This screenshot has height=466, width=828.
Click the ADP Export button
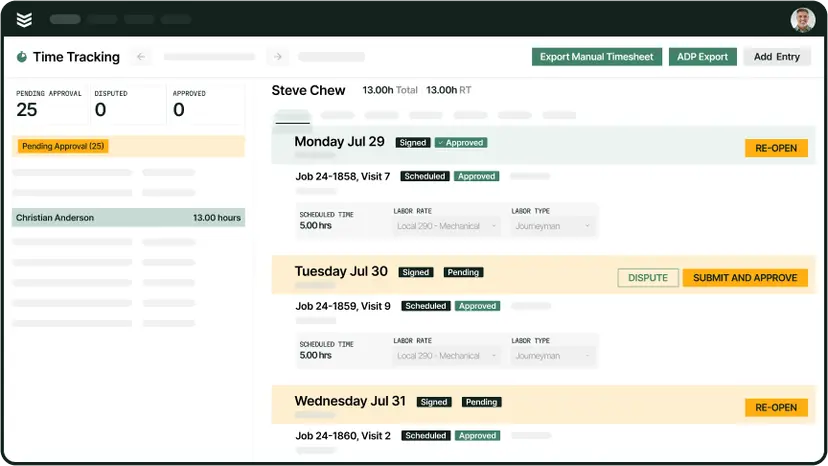[702, 57]
